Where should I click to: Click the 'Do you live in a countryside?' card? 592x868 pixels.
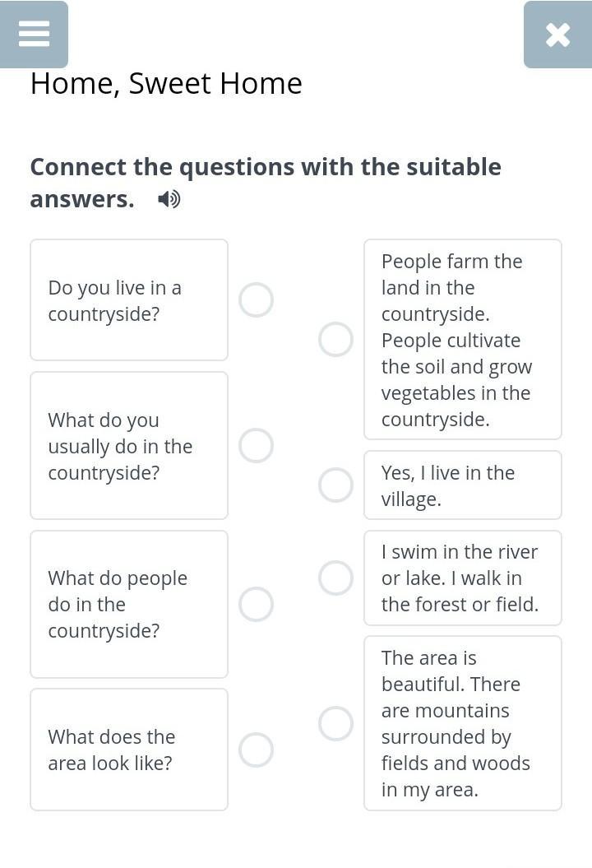pos(129,300)
